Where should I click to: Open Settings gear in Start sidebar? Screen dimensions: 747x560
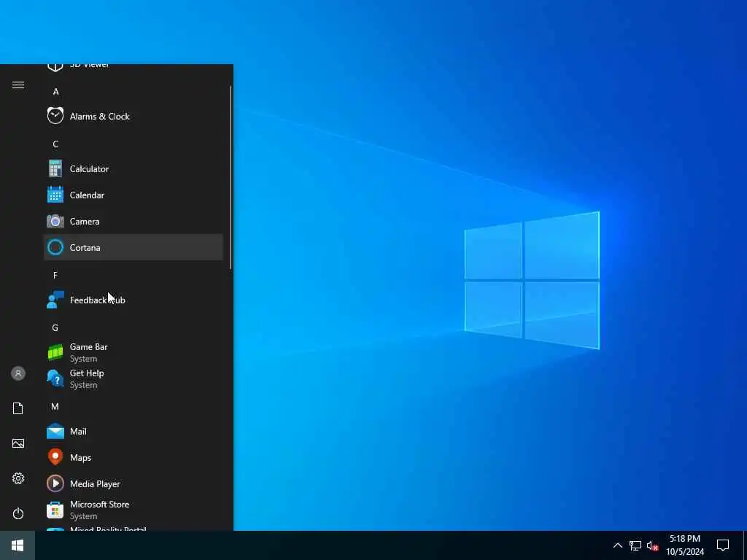[x=18, y=478]
